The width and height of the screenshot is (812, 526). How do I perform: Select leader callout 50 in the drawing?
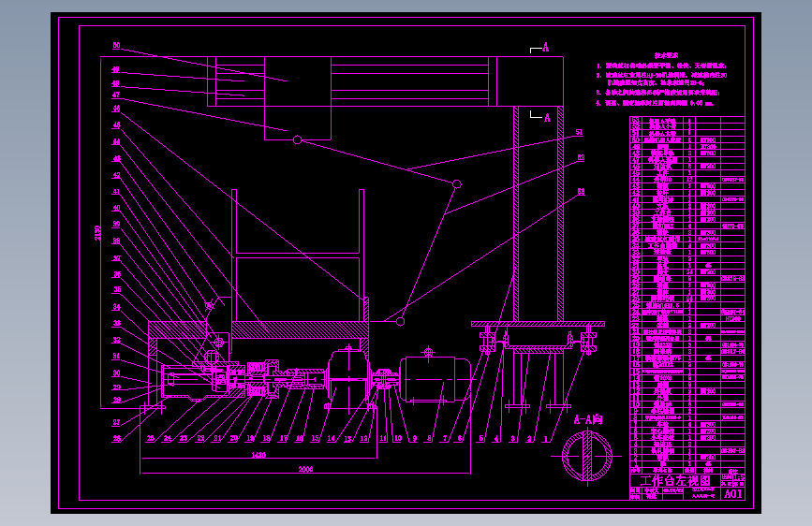(116, 46)
